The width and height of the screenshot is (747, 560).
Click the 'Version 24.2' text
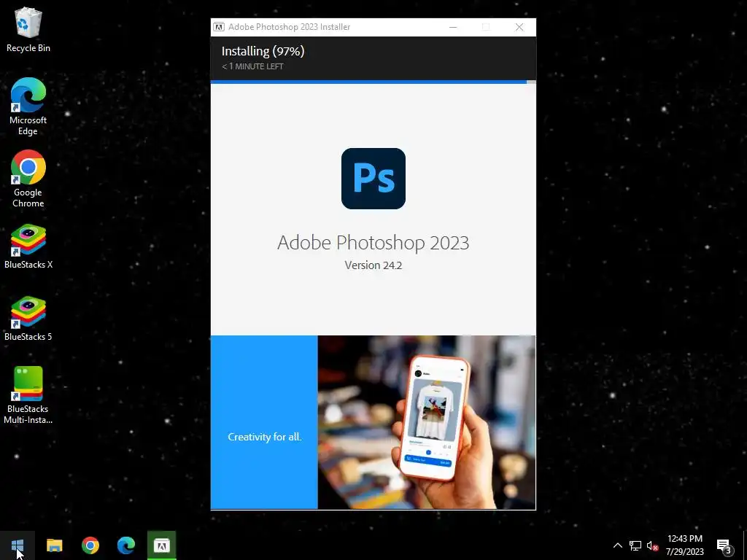click(373, 265)
